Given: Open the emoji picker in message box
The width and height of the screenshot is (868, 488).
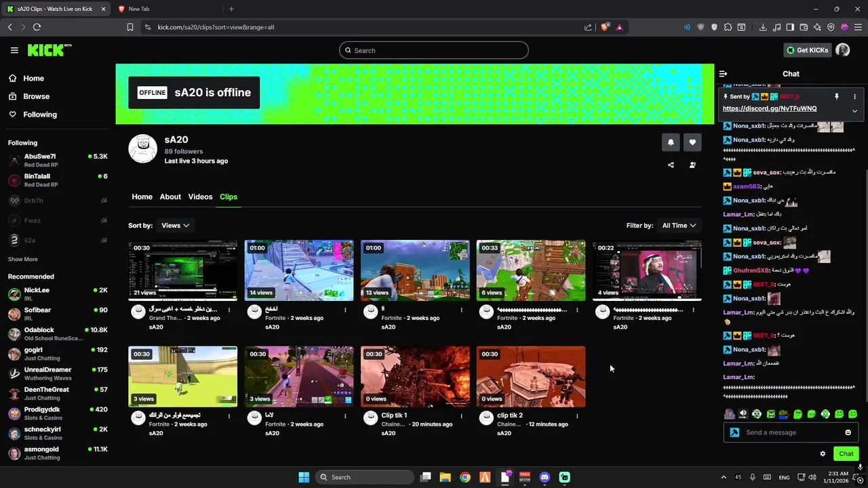Looking at the screenshot, I should click(x=848, y=432).
